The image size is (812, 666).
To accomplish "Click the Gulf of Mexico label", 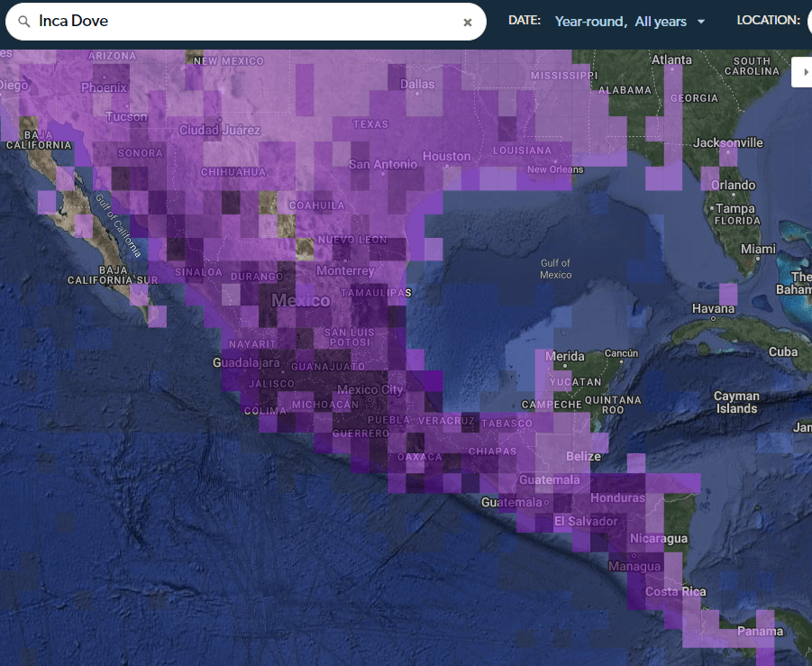I will (556, 269).
